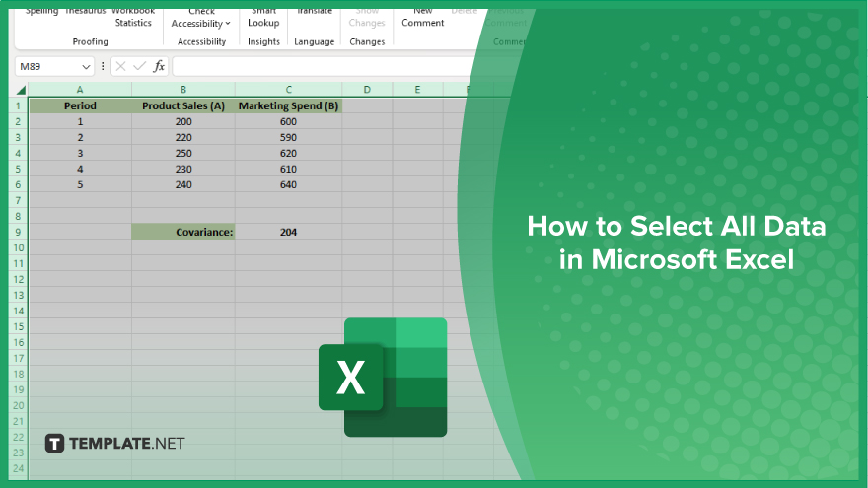This screenshot has width=868, height=488.
Task: Click the covariance value 204
Action: pyautogui.click(x=288, y=232)
